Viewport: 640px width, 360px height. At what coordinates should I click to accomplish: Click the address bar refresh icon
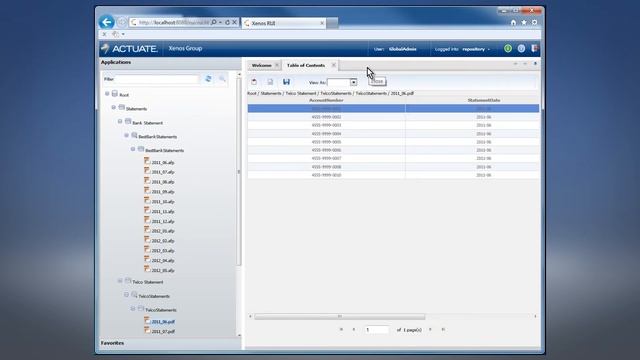(x=227, y=22)
